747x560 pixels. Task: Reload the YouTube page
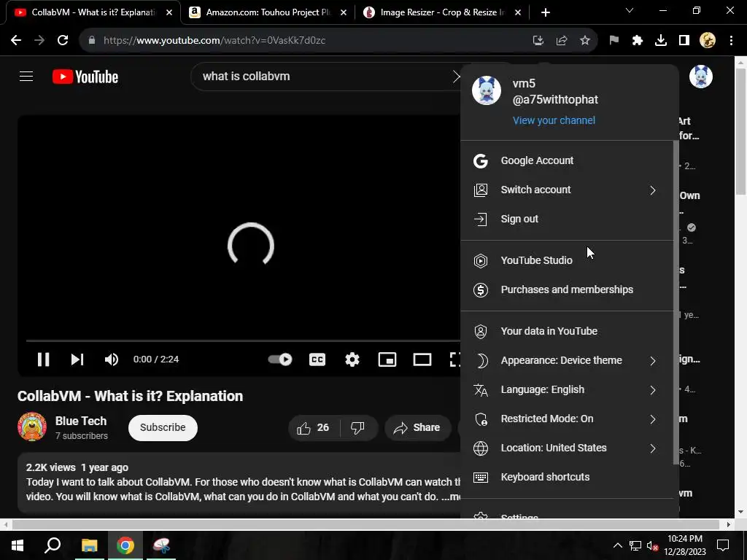pos(63,40)
